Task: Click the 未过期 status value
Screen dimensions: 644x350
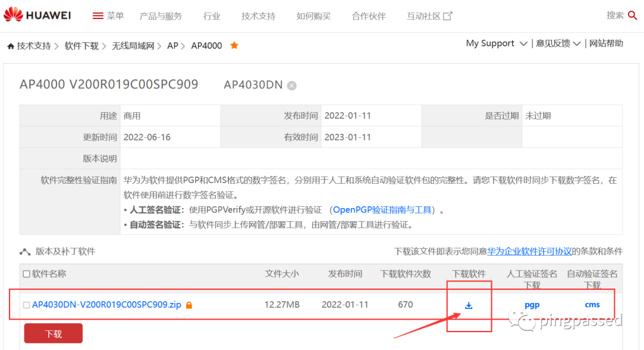Action: pos(538,116)
